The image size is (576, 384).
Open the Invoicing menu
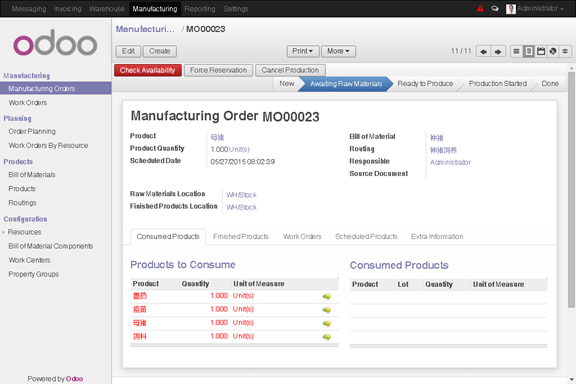pyautogui.click(x=68, y=9)
